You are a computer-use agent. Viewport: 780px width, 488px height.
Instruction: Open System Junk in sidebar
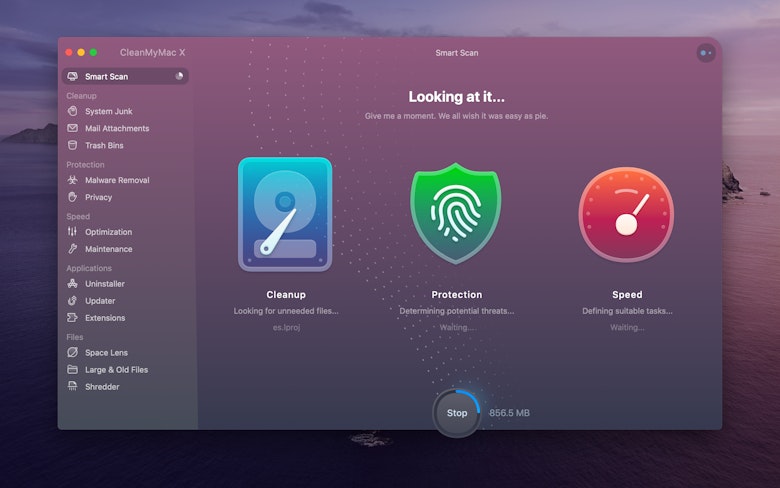click(108, 111)
